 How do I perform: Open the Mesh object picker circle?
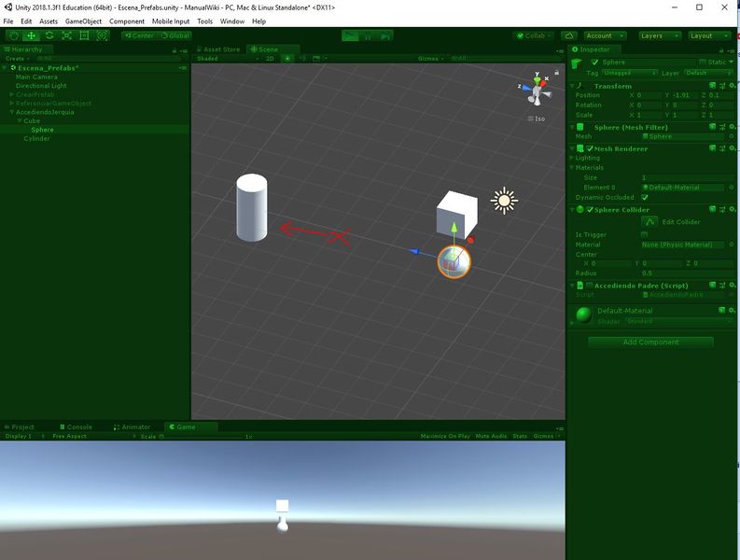click(x=732, y=136)
